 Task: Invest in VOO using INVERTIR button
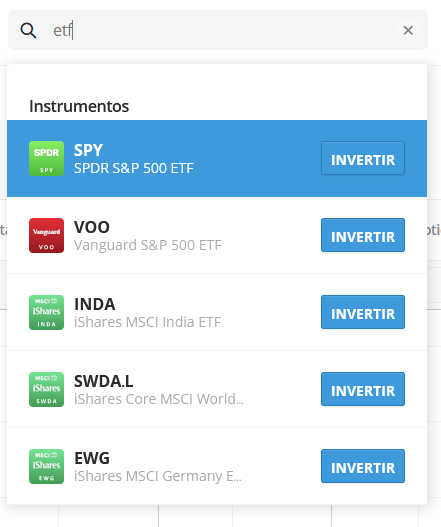pyautogui.click(x=363, y=235)
